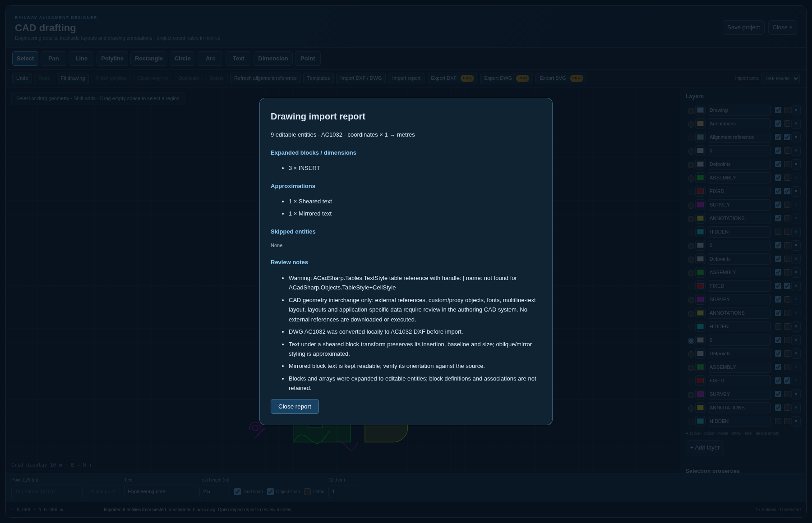
Task: Set Annotations as the active layer
Action: (x=691, y=124)
